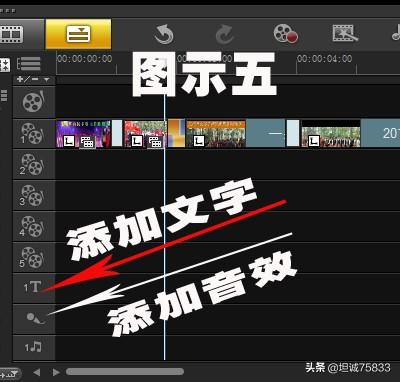The width and height of the screenshot is (400, 382).
Task: Click the horizontal timeline scrollbar
Action: [125, 372]
